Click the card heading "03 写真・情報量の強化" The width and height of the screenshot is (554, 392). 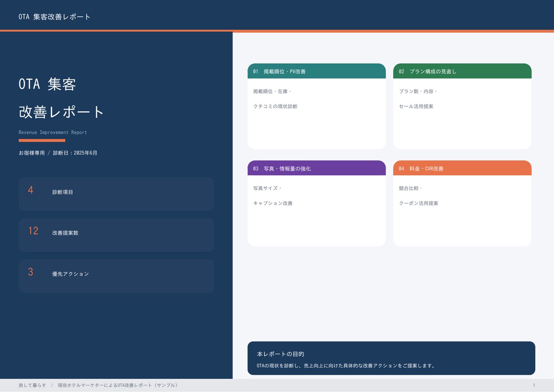click(282, 169)
